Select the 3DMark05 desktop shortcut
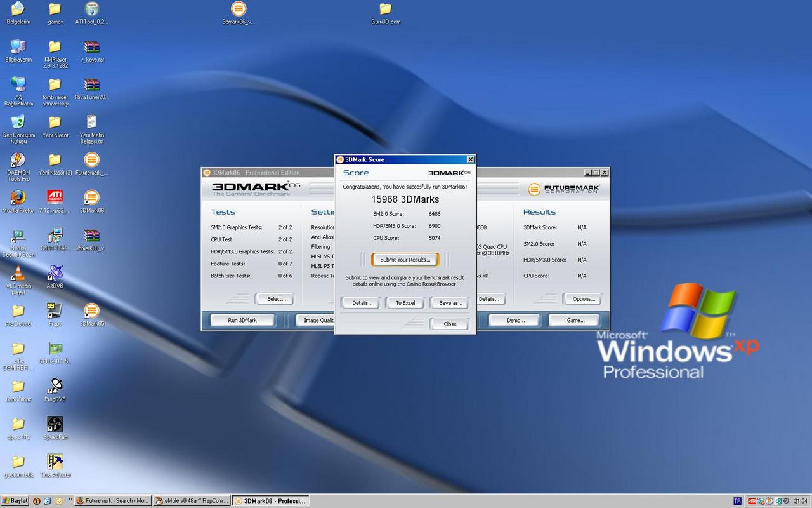 (91, 314)
